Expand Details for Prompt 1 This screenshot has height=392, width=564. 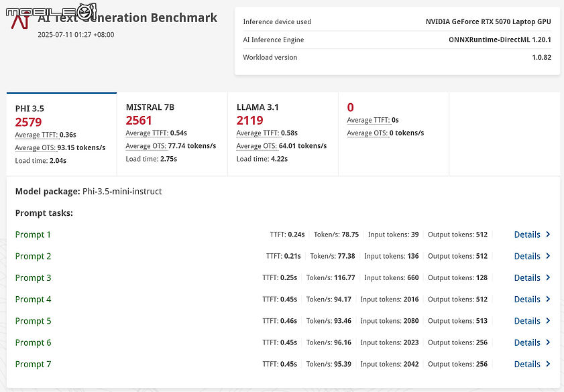[532, 235]
